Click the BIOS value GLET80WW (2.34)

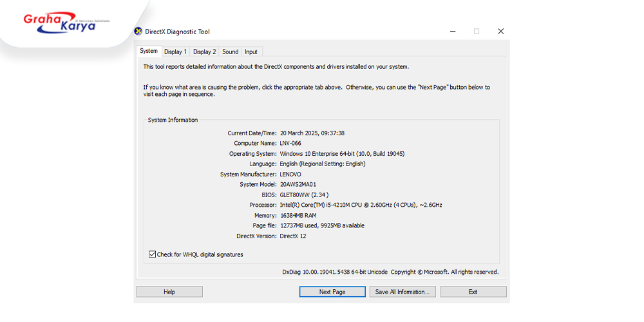click(x=304, y=194)
